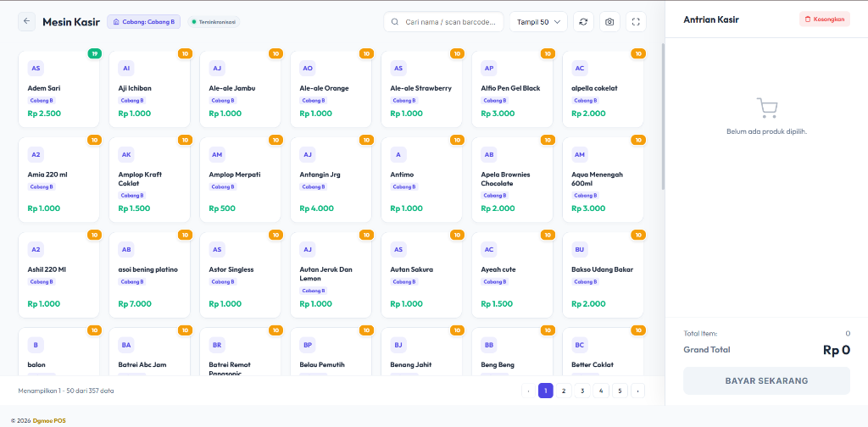The width and height of the screenshot is (868, 427).
Task: Select Antimo product card
Action: pyautogui.click(x=422, y=180)
